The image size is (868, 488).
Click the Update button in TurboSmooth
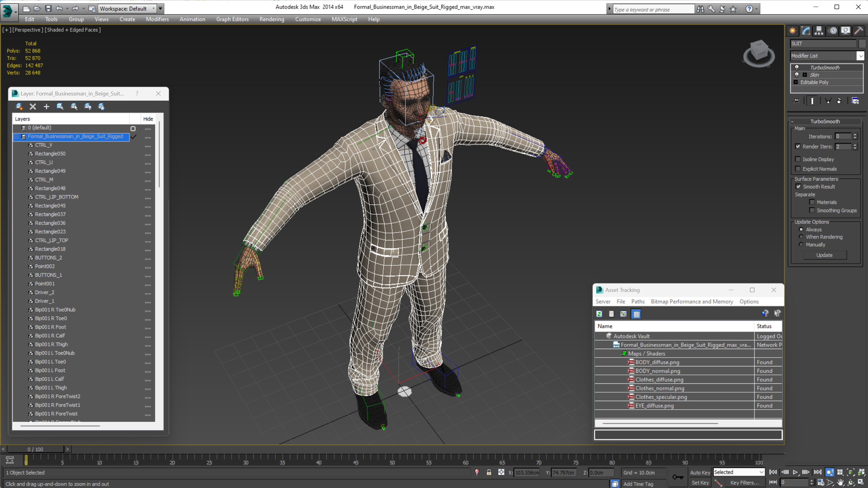tap(824, 255)
